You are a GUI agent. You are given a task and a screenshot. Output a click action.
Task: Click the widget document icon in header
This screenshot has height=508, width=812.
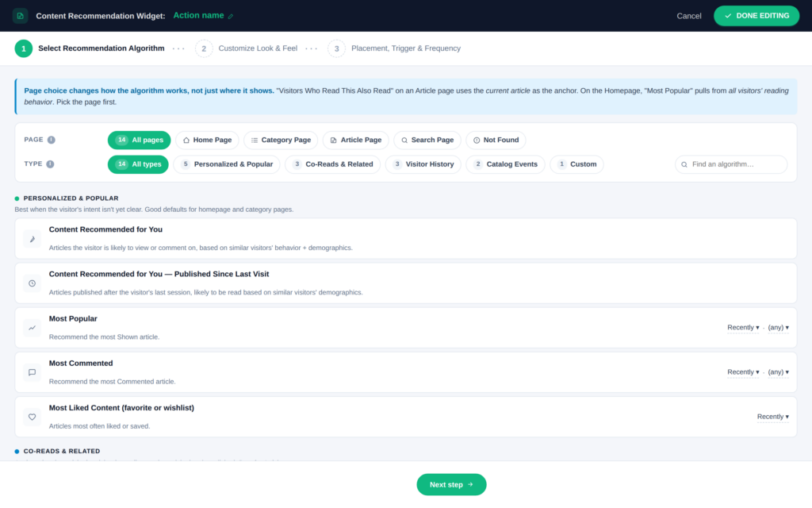[20, 16]
